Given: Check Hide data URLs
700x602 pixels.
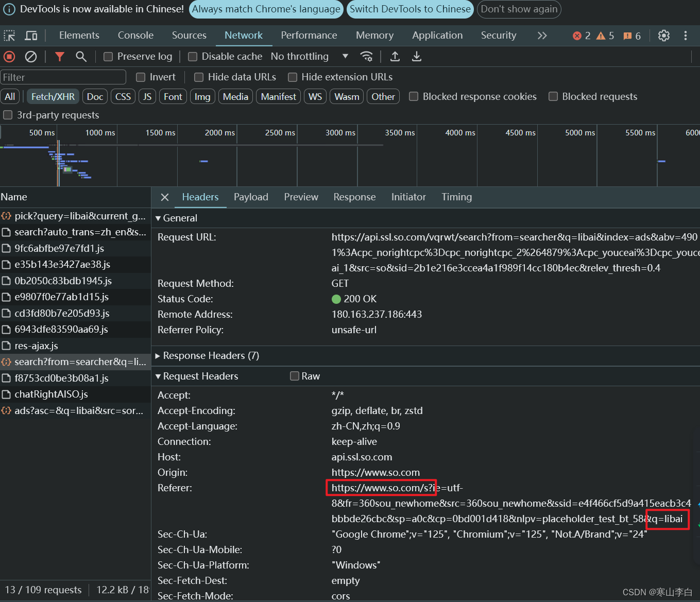Looking at the screenshot, I should click(199, 77).
